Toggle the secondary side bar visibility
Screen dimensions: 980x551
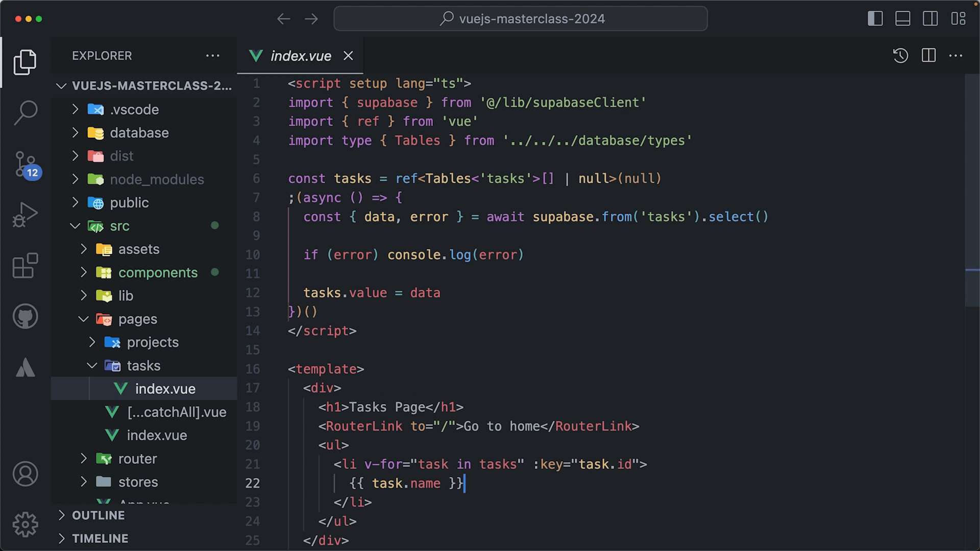coord(930,19)
